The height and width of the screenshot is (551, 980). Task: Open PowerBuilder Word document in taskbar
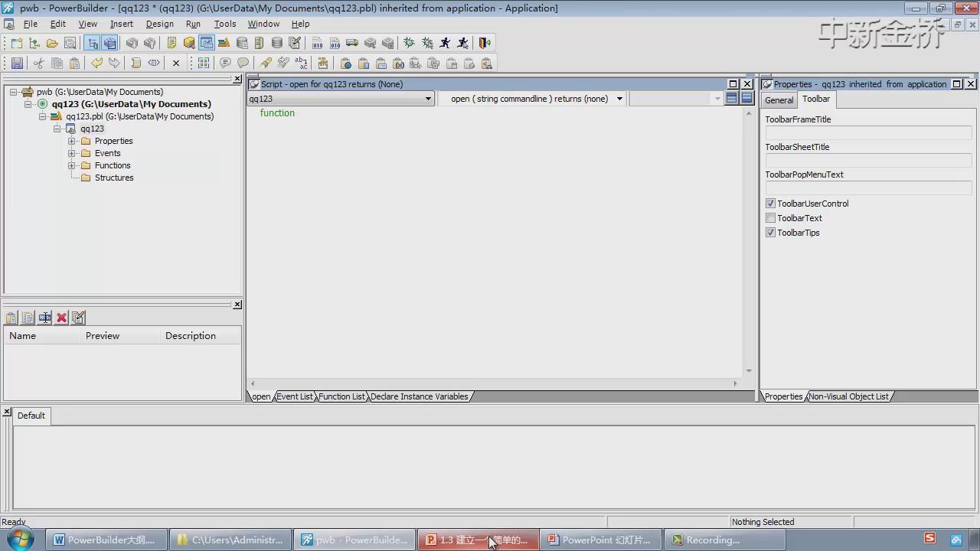pyautogui.click(x=106, y=540)
